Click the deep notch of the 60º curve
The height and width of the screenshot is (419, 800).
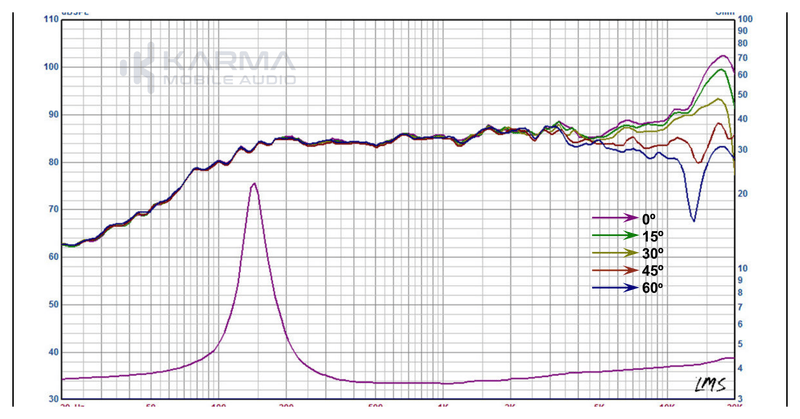[693, 220]
